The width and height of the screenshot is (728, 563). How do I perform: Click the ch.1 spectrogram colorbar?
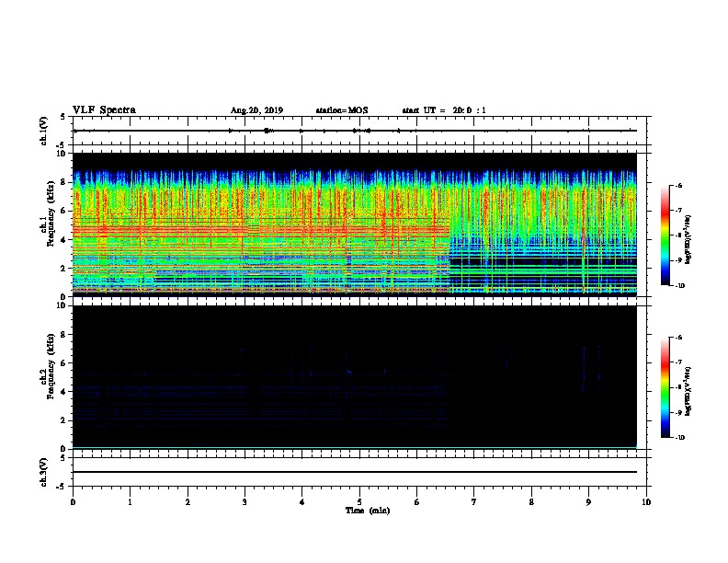[665, 236]
